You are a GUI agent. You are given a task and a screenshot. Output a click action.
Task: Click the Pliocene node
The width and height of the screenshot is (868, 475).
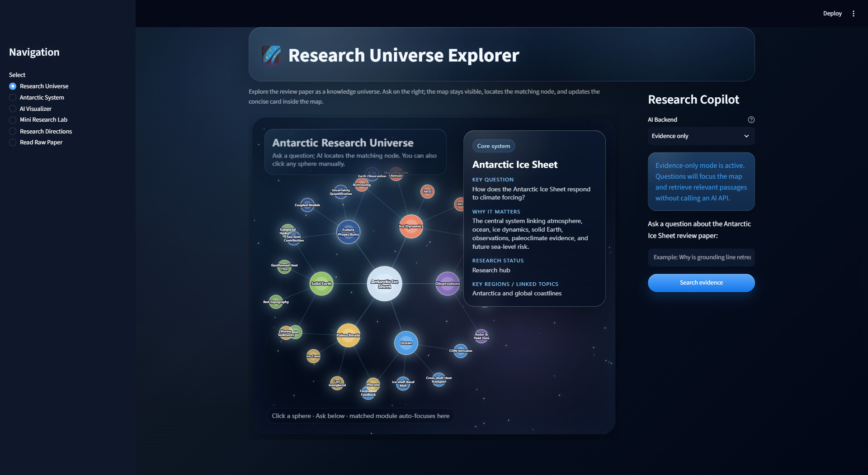[x=373, y=385]
